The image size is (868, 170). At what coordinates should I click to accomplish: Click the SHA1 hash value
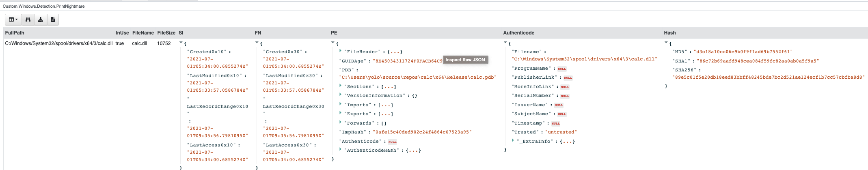click(758, 61)
